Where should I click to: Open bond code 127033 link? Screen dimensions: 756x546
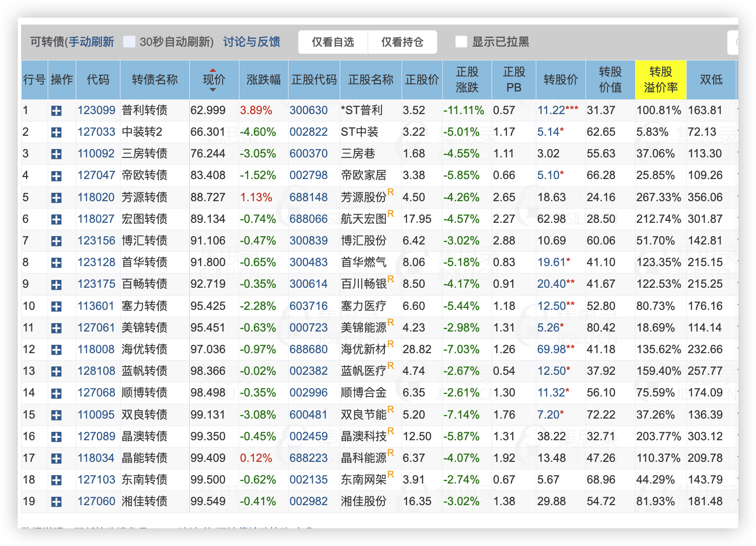pos(96,132)
